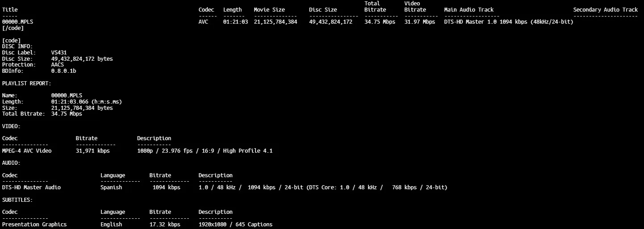Click the MPEG-4 AVC Video codec entry
Viewport: 644px width, 229px height.
click(27, 151)
